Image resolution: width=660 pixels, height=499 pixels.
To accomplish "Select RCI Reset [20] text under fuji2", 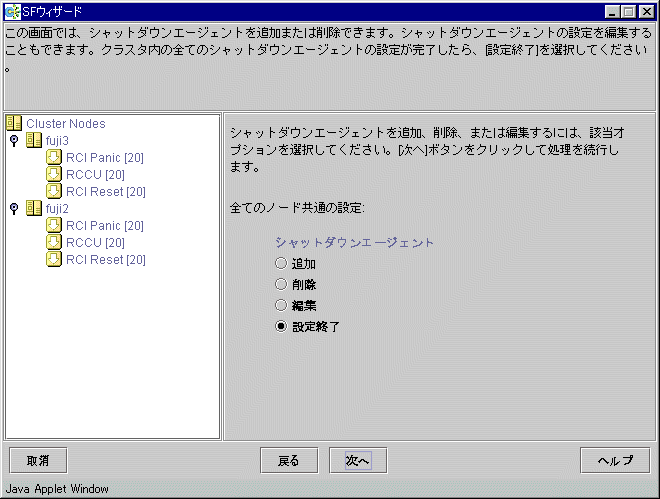I will tap(106, 260).
